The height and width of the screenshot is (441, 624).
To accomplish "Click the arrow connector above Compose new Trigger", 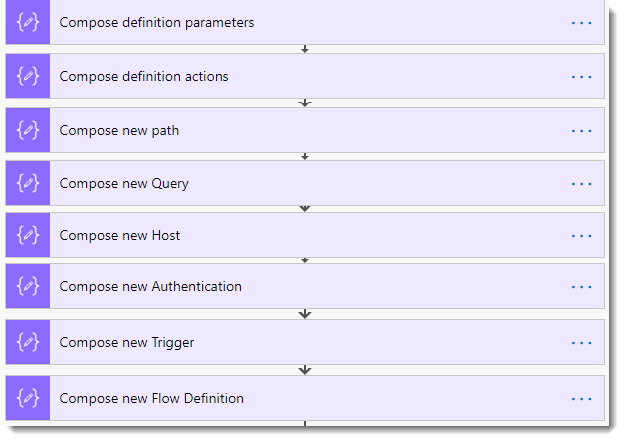I will [x=305, y=314].
